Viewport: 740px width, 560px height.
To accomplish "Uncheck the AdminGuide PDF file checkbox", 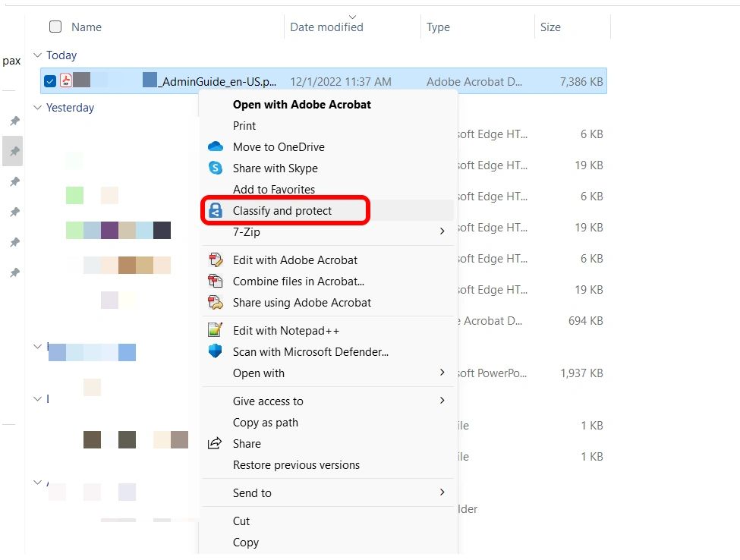I will [x=50, y=81].
